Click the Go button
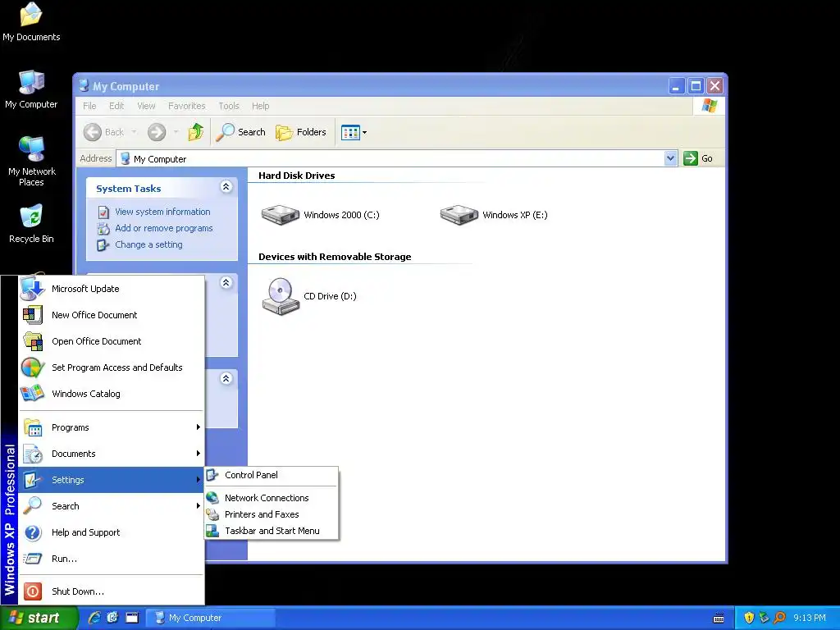Screen dimensions: 840x630 pos(698,158)
